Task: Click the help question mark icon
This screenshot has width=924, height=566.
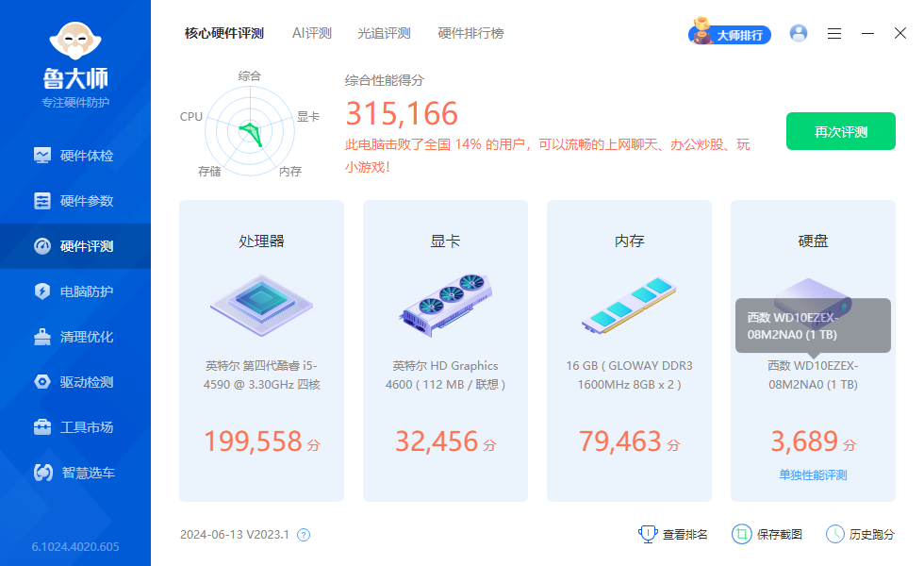Action: coord(304,535)
